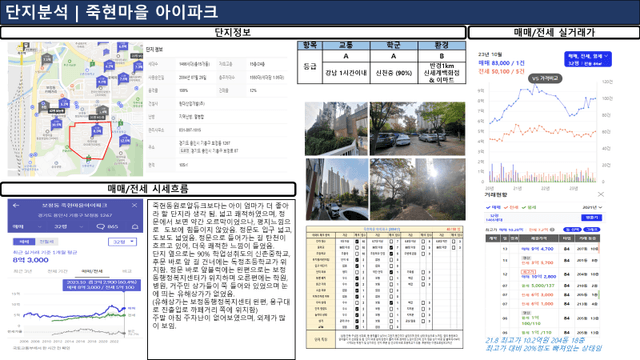
Task: Click the blue button beside 32평 세대 info
Action: [591, 218]
